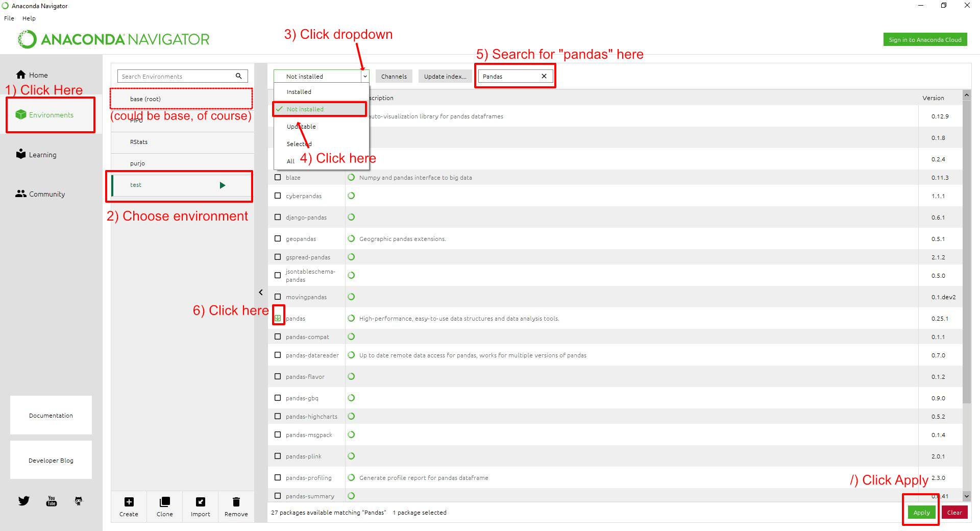
Task: Click the green Apply button
Action: point(921,512)
